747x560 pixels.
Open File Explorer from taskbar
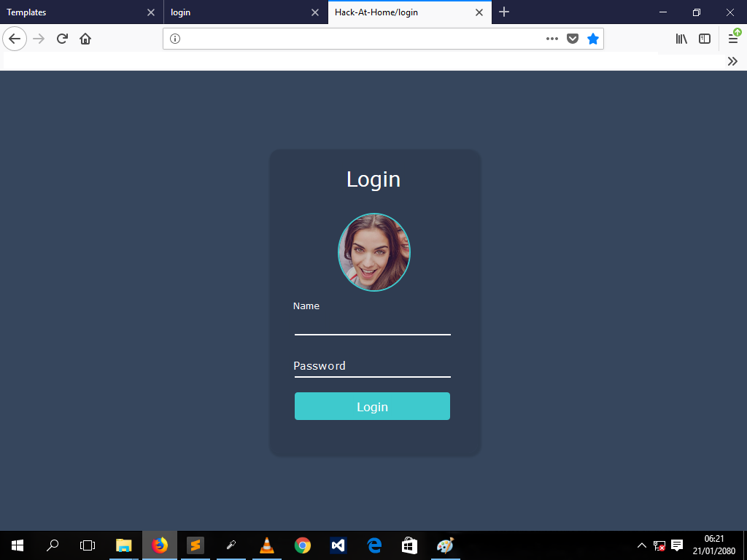point(124,545)
